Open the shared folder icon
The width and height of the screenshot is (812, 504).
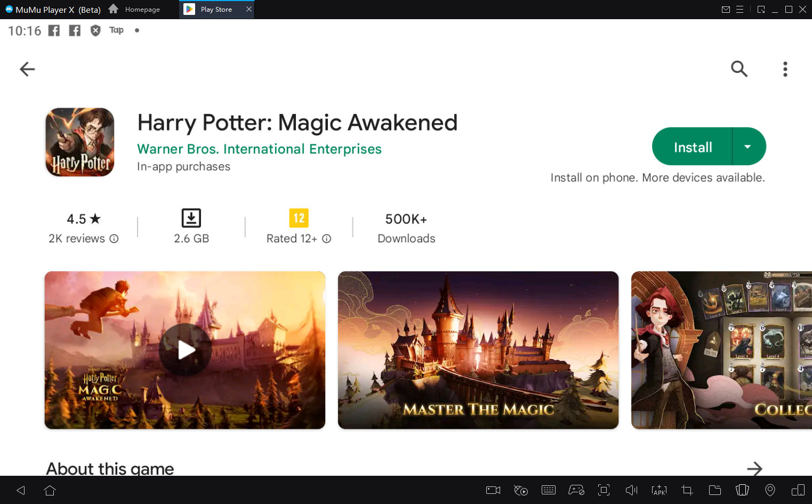715,490
